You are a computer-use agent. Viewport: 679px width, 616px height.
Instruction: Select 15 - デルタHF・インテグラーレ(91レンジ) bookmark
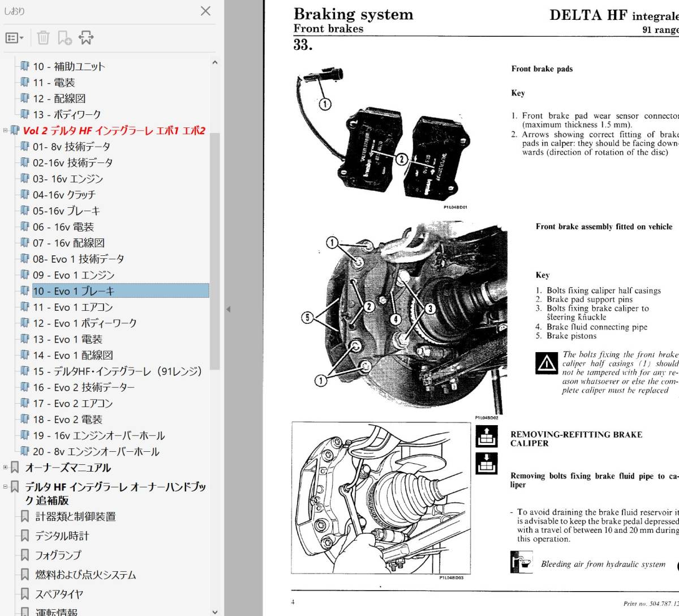[x=117, y=371]
